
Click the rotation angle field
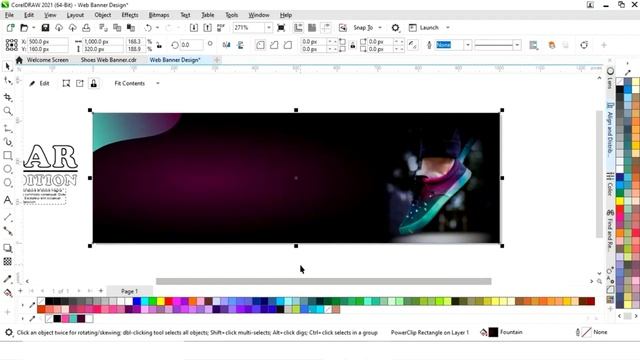[191, 45]
